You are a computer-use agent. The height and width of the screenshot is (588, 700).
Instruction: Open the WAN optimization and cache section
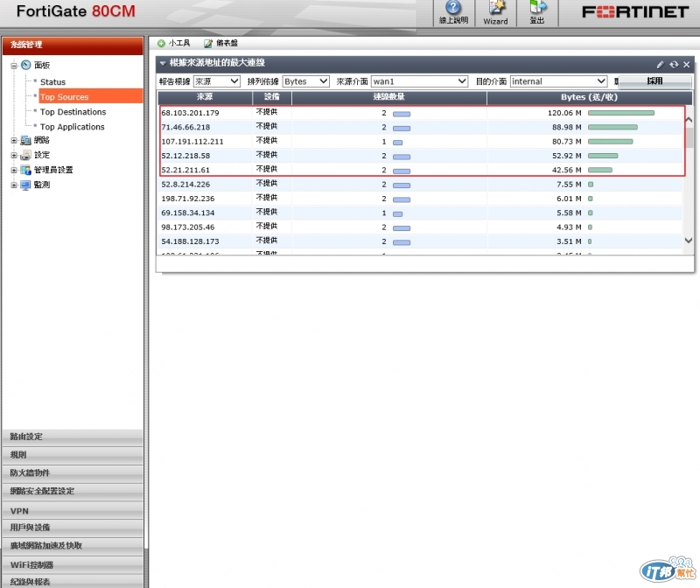(x=73, y=546)
